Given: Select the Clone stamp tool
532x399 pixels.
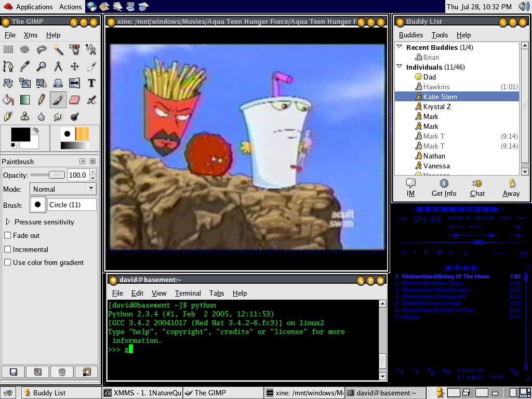Looking at the screenshot, I should coord(25,116).
